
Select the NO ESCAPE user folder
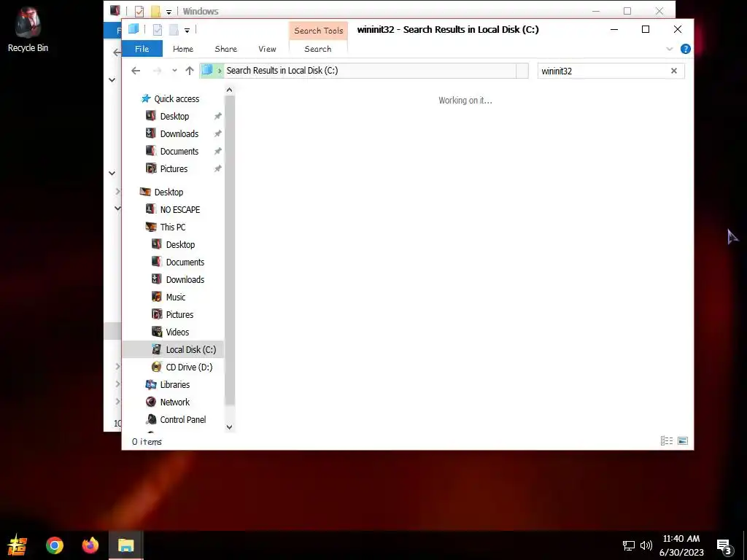[x=179, y=209]
